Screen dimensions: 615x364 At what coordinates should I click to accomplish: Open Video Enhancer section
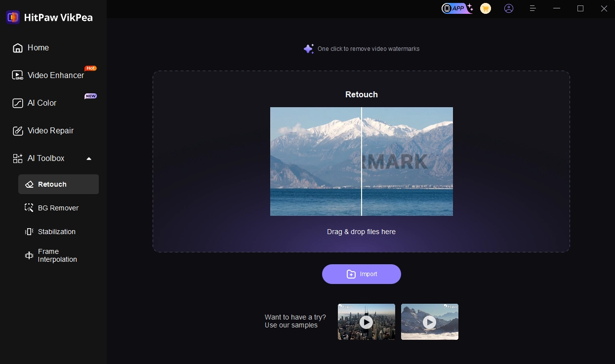pyautogui.click(x=55, y=76)
